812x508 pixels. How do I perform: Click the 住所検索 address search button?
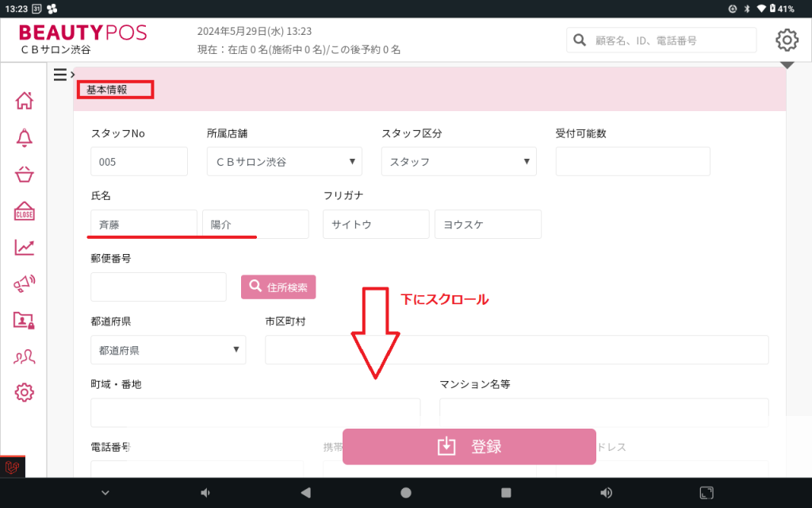pyautogui.click(x=278, y=287)
